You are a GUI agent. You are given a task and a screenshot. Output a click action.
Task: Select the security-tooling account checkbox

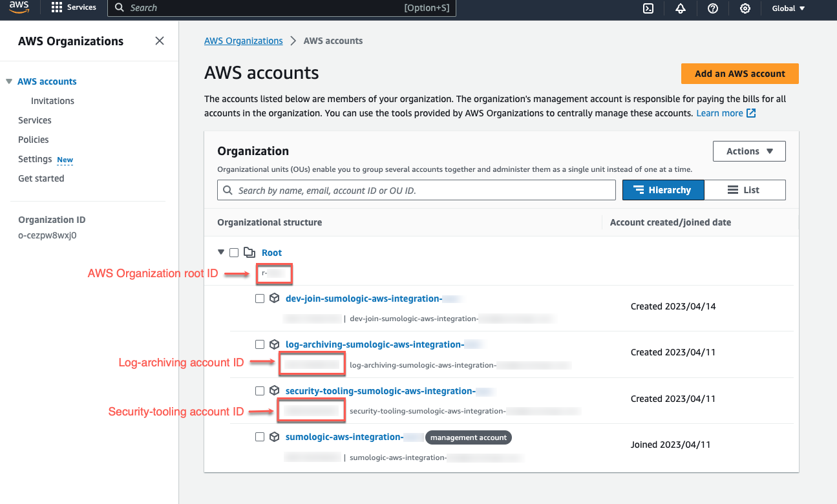point(260,390)
